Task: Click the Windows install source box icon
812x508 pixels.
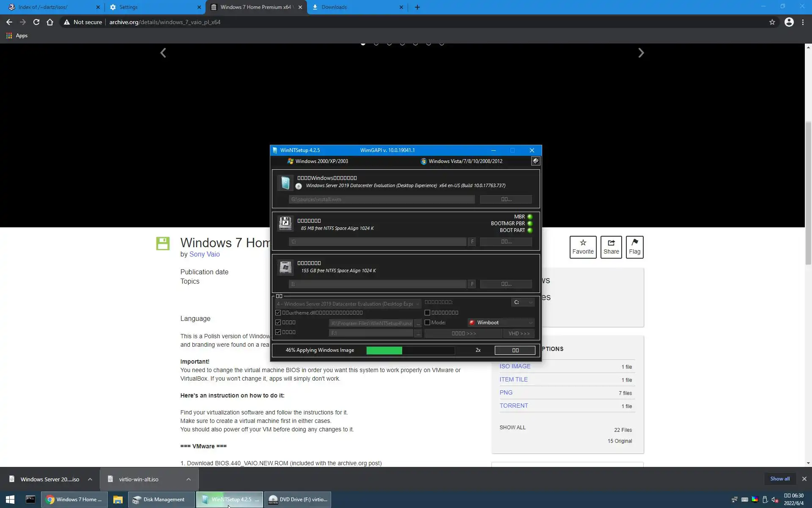Action: point(285,183)
